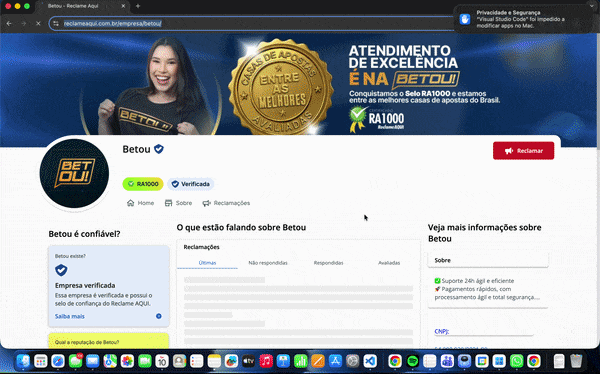
Task: Open Visual Studio Code from the Dock
Action: tap(370, 361)
